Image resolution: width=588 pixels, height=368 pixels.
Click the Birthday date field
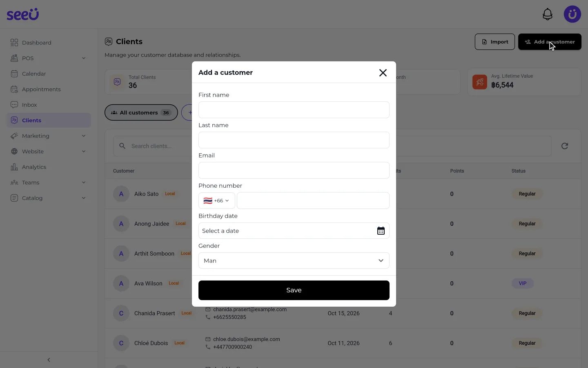pyautogui.click(x=294, y=231)
